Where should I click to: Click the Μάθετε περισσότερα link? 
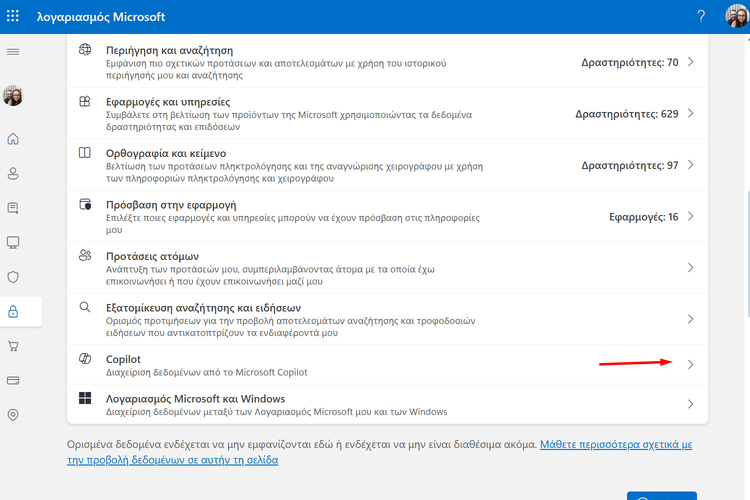[616, 442]
